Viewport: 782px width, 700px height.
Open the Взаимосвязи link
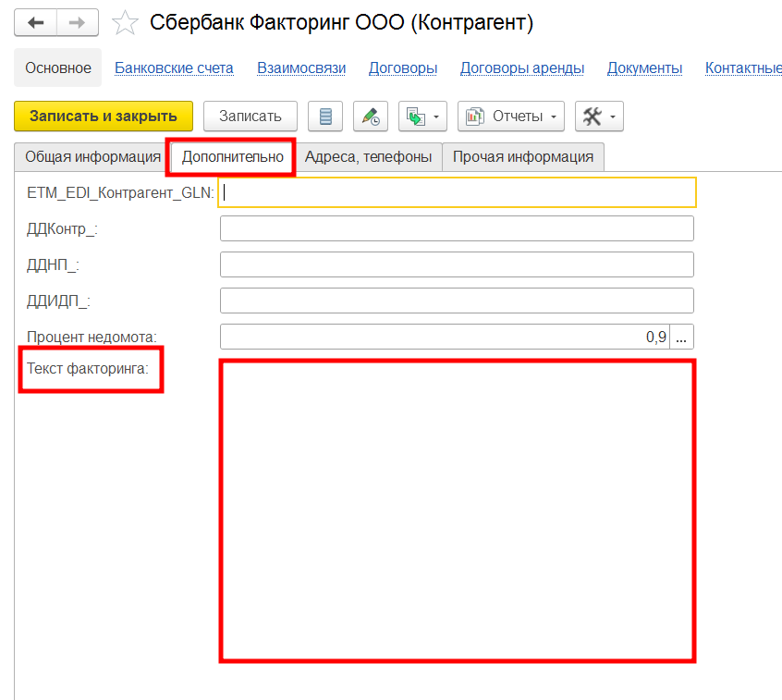(x=301, y=68)
